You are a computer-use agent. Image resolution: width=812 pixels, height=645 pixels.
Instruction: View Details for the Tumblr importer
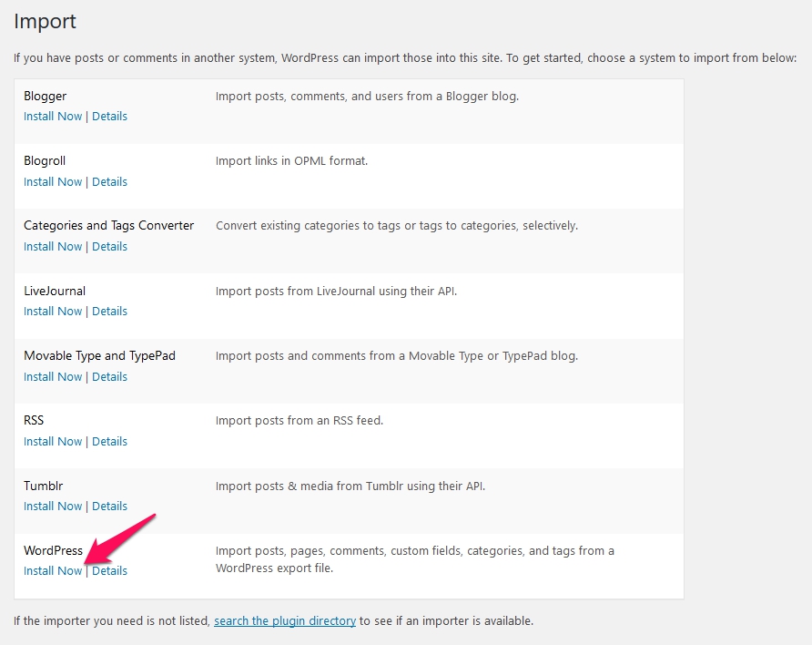coord(110,507)
